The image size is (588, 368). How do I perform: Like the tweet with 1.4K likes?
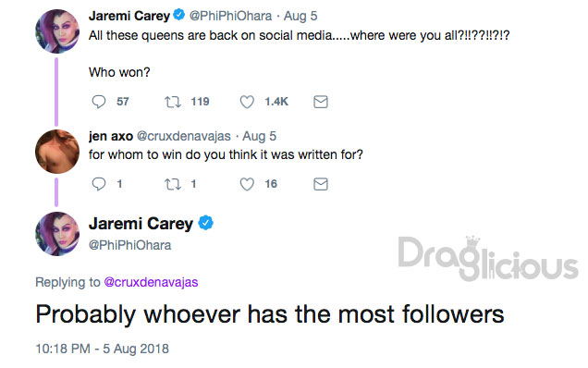[x=247, y=102]
